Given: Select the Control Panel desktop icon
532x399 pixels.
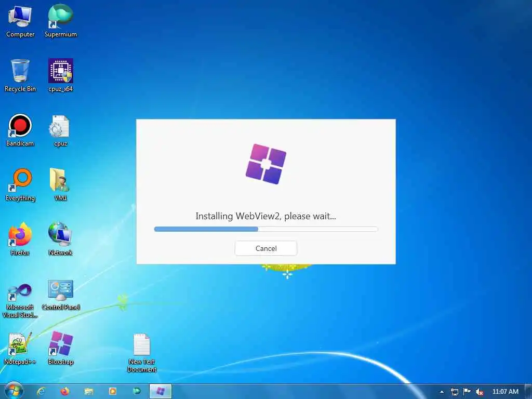Looking at the screenshot, I should point(61,295).
